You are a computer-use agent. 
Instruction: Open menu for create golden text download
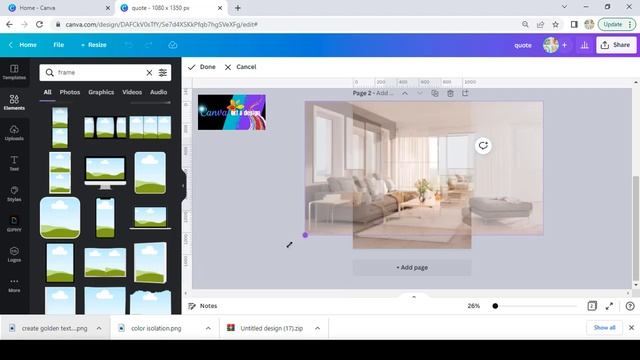99,328
